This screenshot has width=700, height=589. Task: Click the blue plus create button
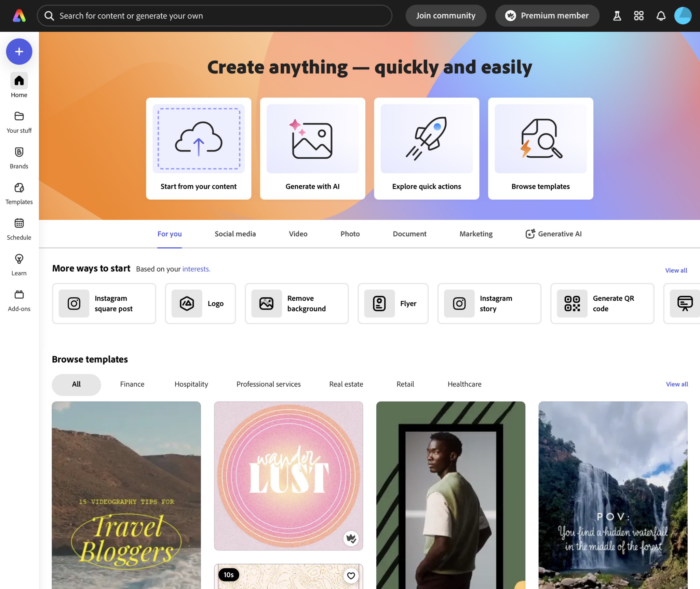pyautogui.click(x=19, y=52)
